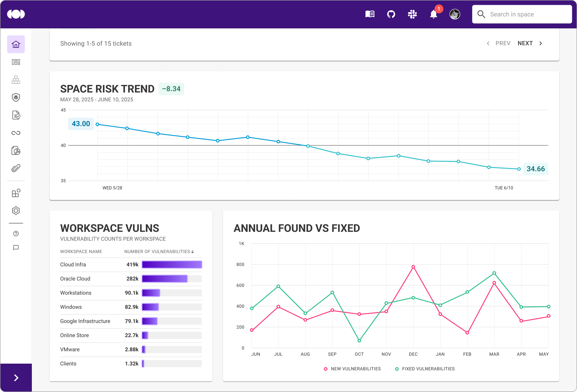Image resolution: width=577 pixels, height=392 pixels.
Task: Go to the next tickets page
Action: 530,43
